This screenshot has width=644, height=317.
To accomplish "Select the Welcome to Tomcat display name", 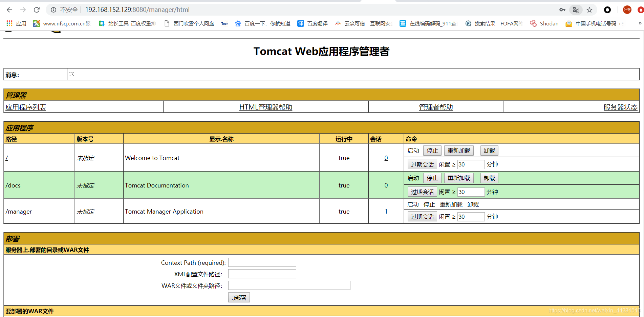I will [x=152, y=158].
